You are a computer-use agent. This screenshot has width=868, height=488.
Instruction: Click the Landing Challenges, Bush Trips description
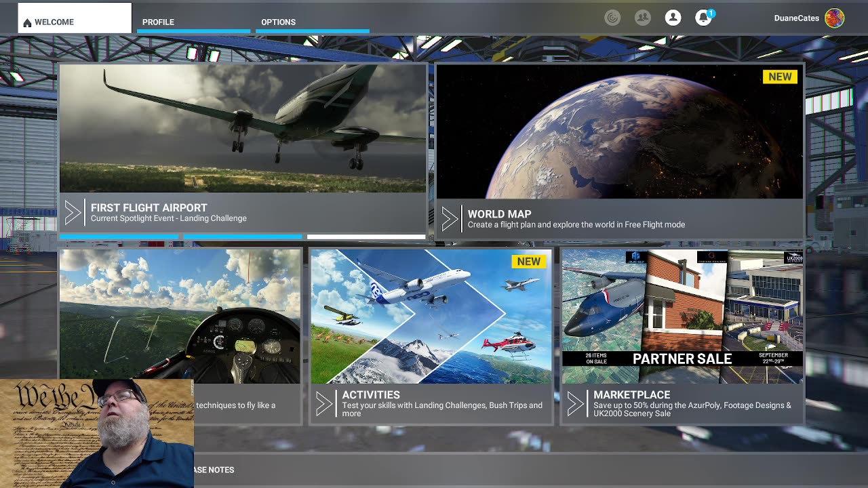(x=442, y=409)
